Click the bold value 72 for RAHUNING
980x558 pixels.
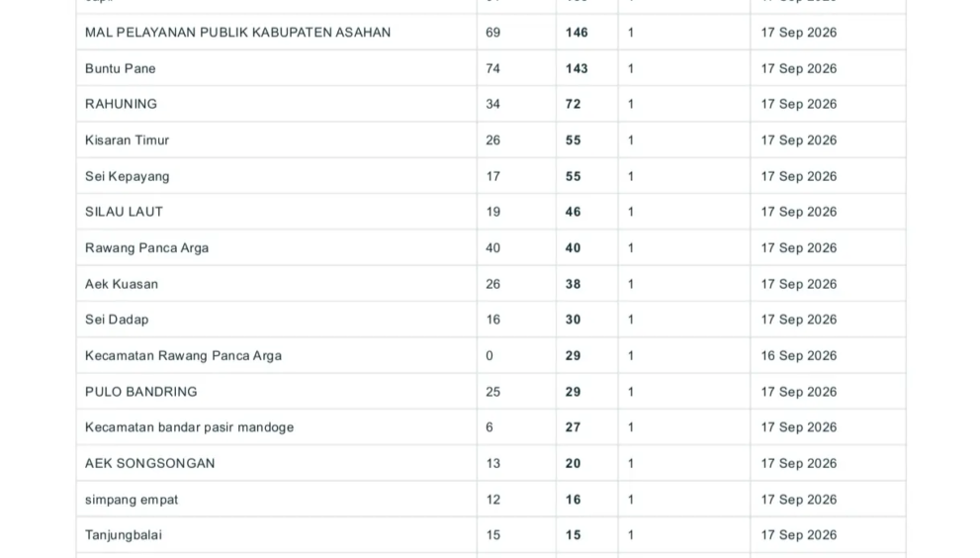574,105
